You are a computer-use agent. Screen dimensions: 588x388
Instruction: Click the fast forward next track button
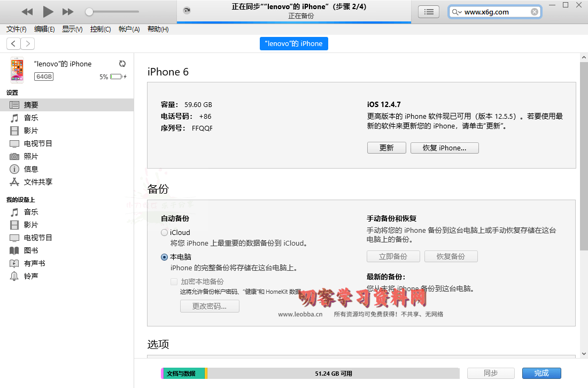click(x=68, y=12)
